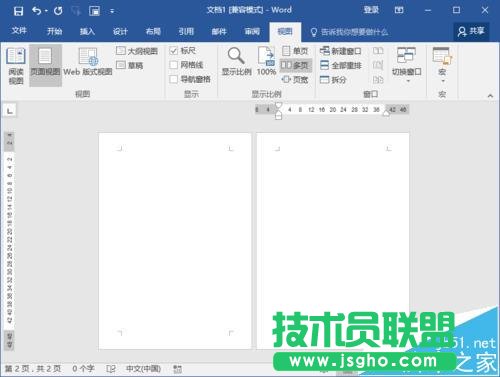The height and width of the screenshot is (377, 500).
Task: Switch to the 开始 tab
Action: point(54,31)
